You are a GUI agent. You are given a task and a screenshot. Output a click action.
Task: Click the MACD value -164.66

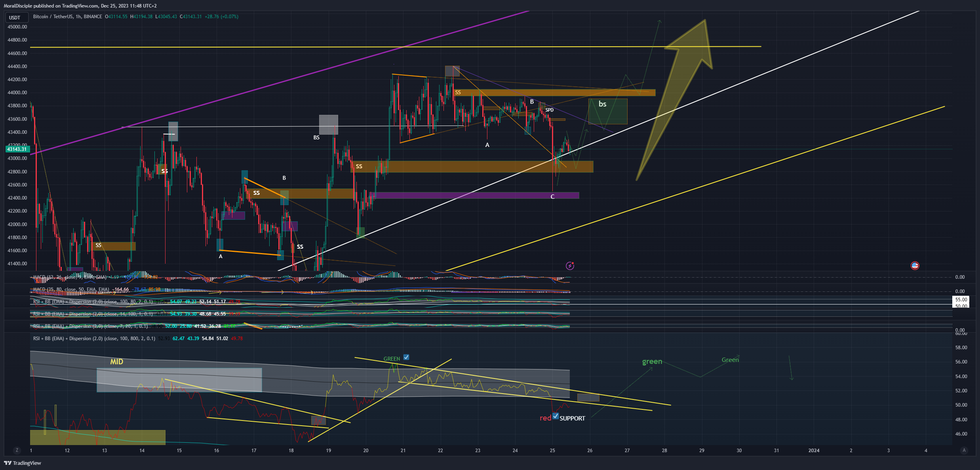121,289
